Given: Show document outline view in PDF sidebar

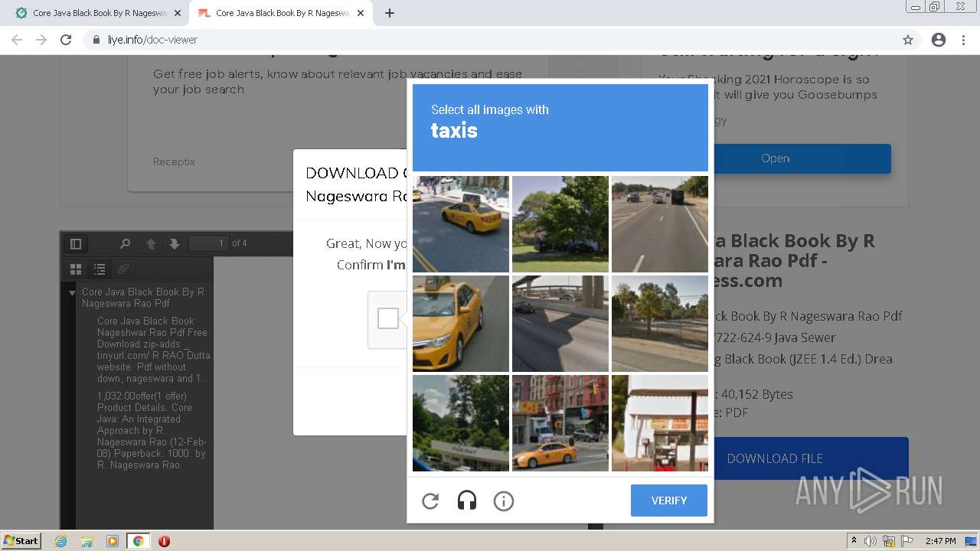Looking at the screenshot, I should tap(100, 269).
